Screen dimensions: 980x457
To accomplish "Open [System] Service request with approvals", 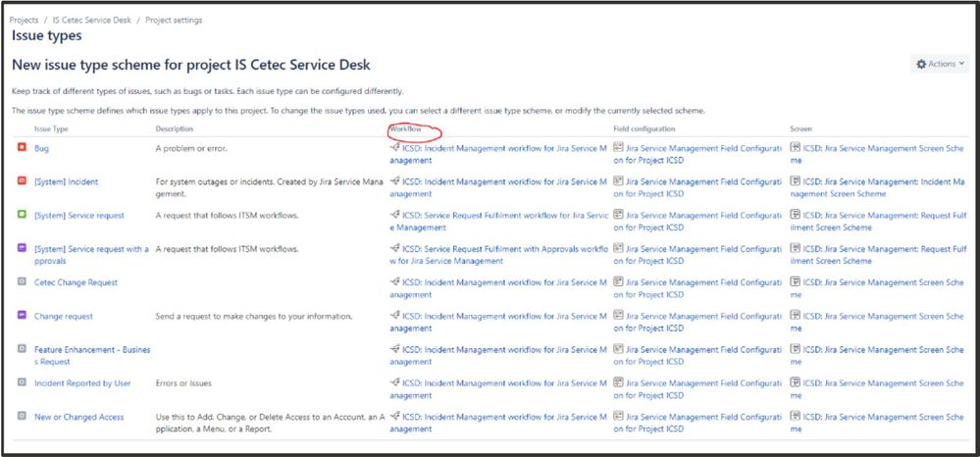I will 92,254.
